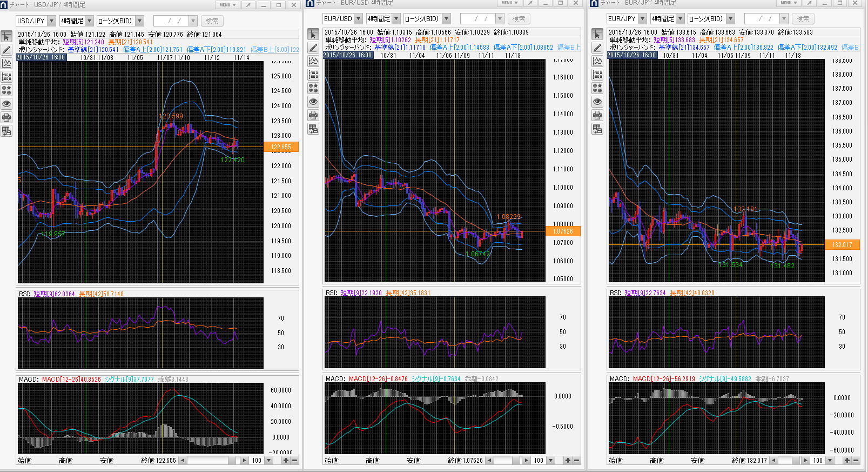Click the print icon in EUR/USD chart
The height and width of the screenshot is (472, 868).
tap(313, 115)
